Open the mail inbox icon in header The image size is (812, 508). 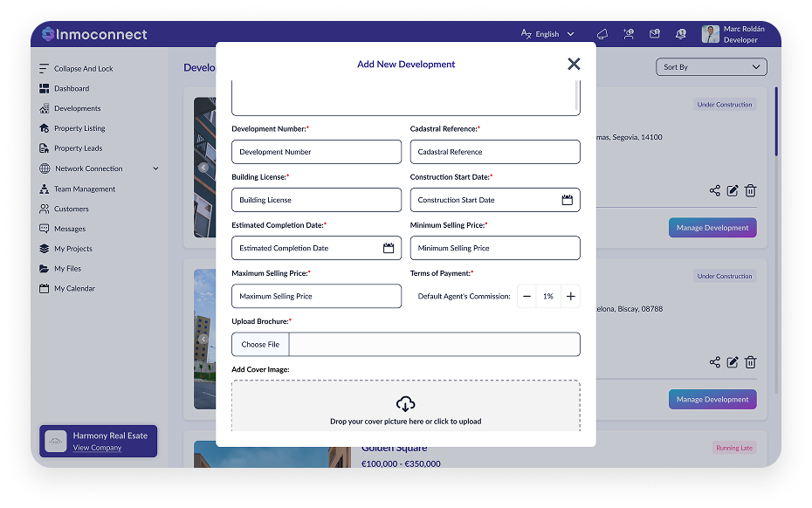tap(655, 34)
